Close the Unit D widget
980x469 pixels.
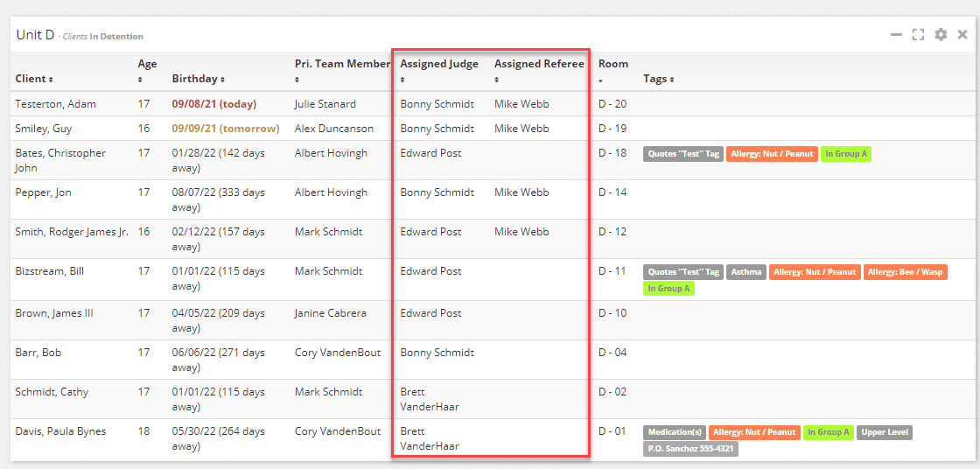(962, 35)
